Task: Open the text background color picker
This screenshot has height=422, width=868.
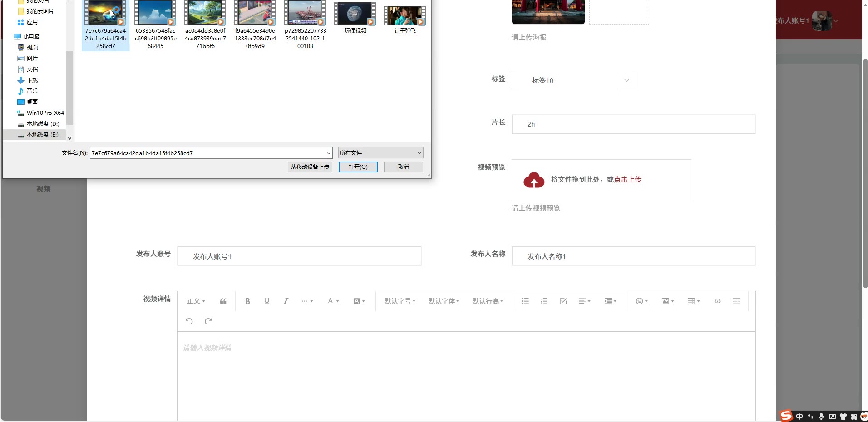Action: click(x=359, y=301)
